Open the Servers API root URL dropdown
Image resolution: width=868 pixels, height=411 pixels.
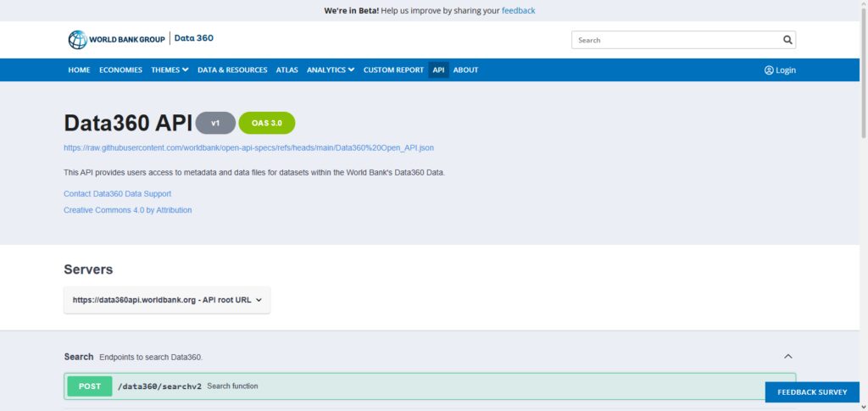click(167, 300)
